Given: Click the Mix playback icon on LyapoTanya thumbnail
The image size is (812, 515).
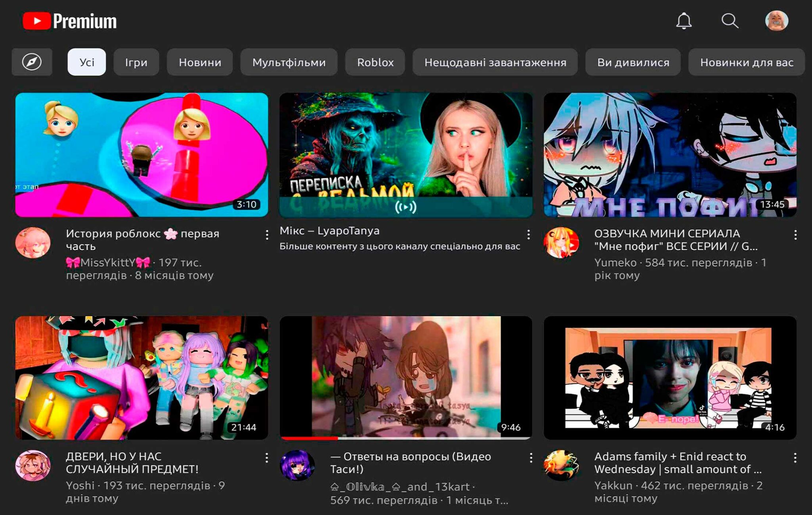Looking at the screenshot, I should (405, 206).
